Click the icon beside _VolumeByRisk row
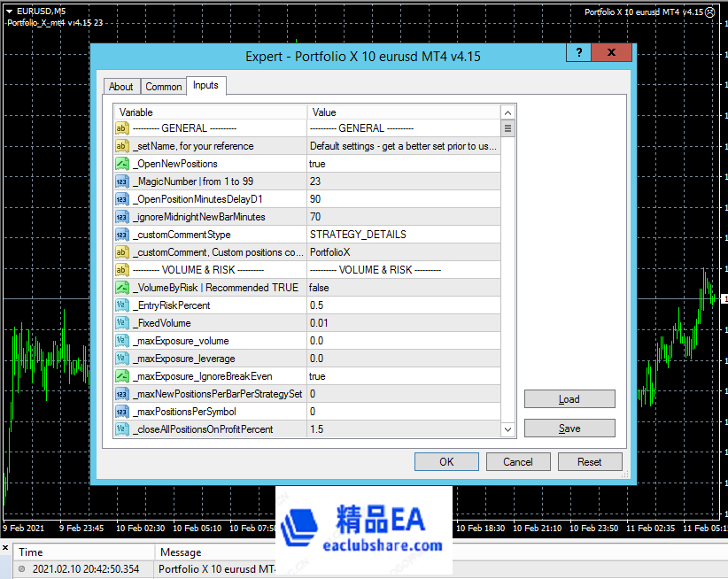 point(122,288)
